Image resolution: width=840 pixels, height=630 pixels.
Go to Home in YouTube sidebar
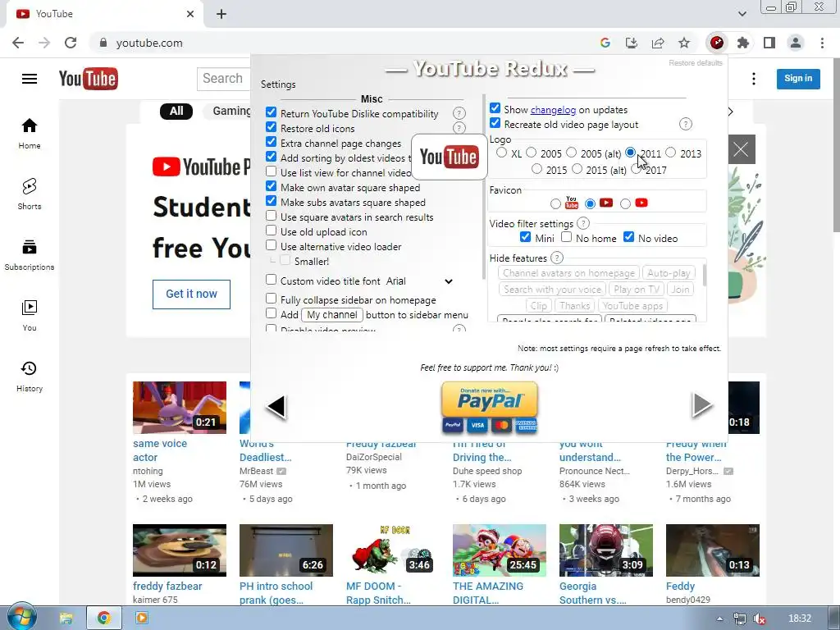(30, 134)
